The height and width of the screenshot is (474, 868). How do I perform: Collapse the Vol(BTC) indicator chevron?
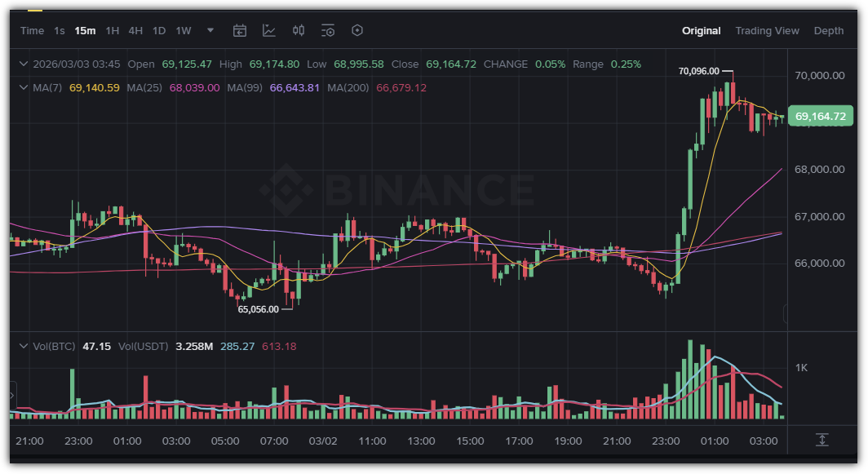click(x=23, y=346)
